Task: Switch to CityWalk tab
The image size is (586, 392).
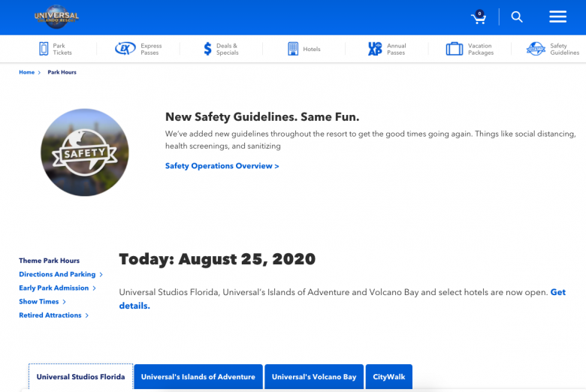Action: 388,377
